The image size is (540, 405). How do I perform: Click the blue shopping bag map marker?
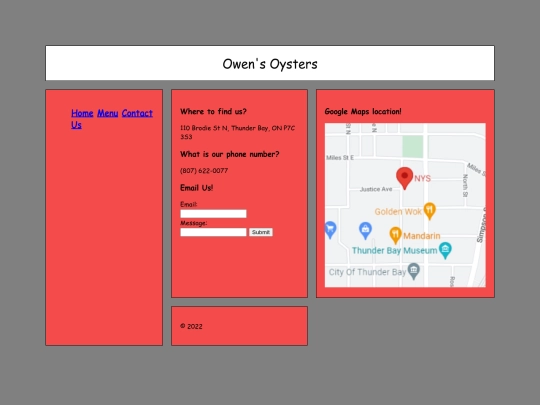coord(365,230)
